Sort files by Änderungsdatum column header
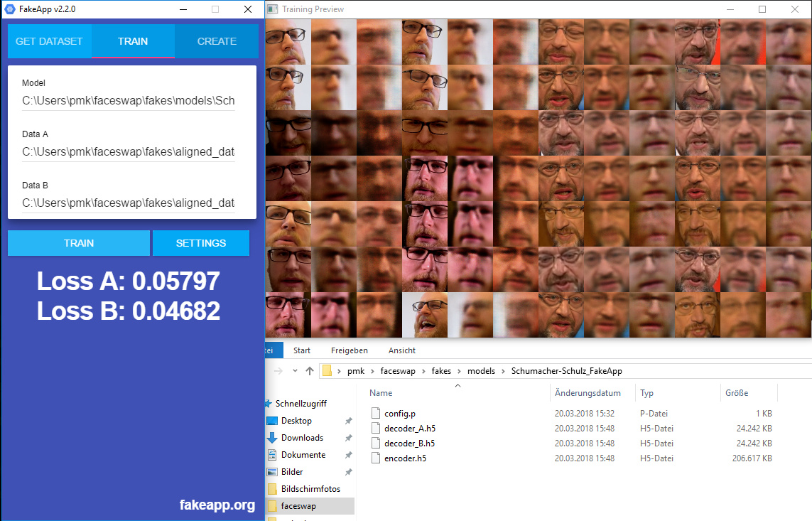812x521 pixels. click(588, 393)
